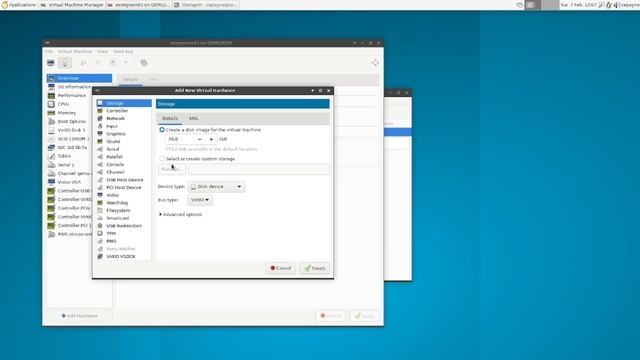Switch to the Details tab in dialog
The height and width of the screenshot is (360, 640).
[170, 118]
